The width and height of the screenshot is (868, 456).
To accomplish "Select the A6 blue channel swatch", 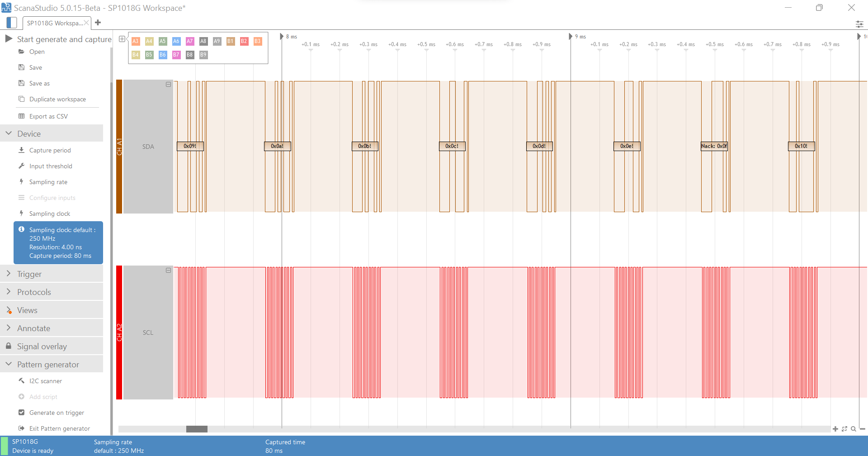I will 176,41.
